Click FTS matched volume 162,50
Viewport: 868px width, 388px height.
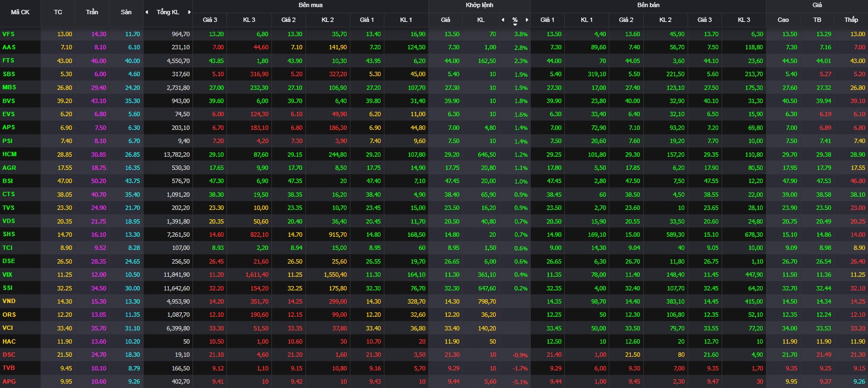tap(487, 61)
